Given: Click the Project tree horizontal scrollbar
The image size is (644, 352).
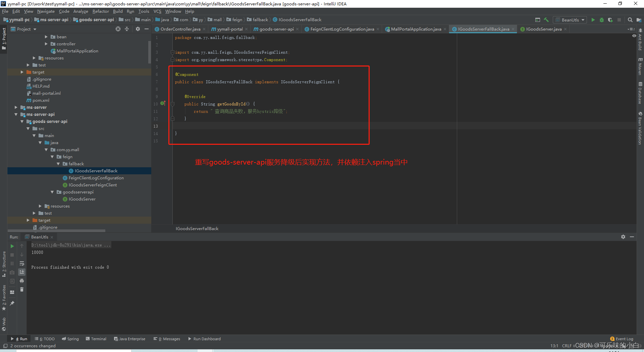Looking at the screenshot, I should [x=56, y=231].
